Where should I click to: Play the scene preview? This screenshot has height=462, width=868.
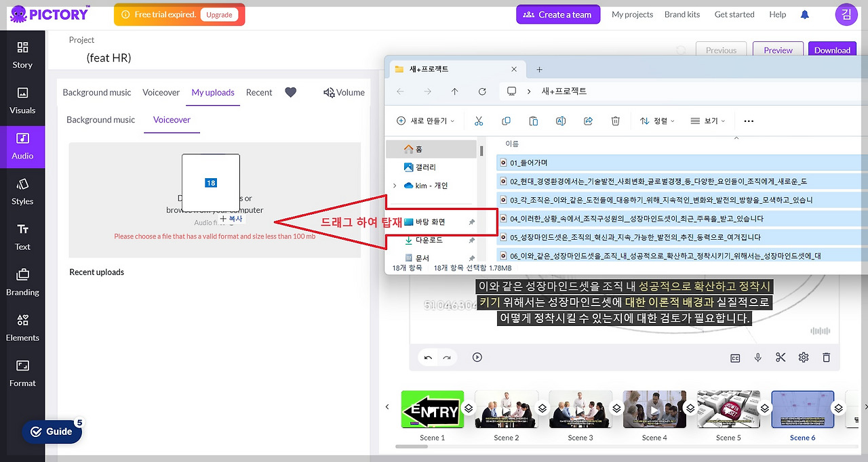coord(477,357)
